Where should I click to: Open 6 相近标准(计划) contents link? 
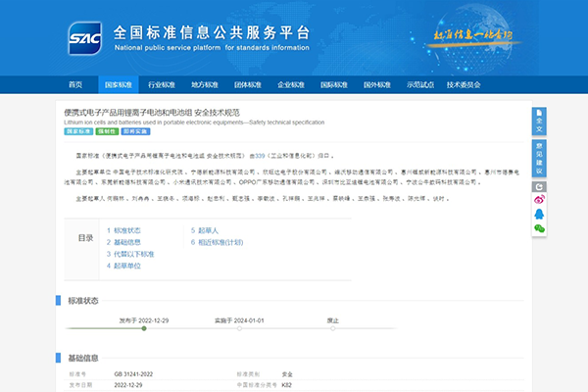tap(216, 242)
